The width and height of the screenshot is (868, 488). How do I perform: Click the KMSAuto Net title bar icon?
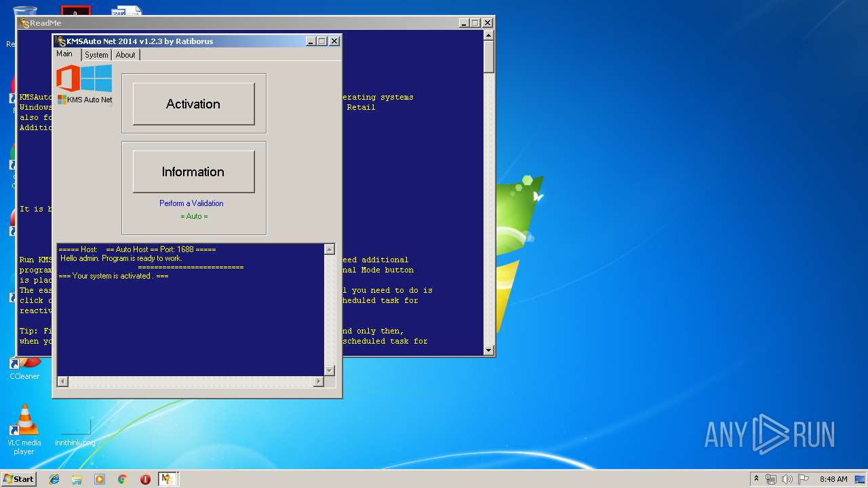pos(60,41)
